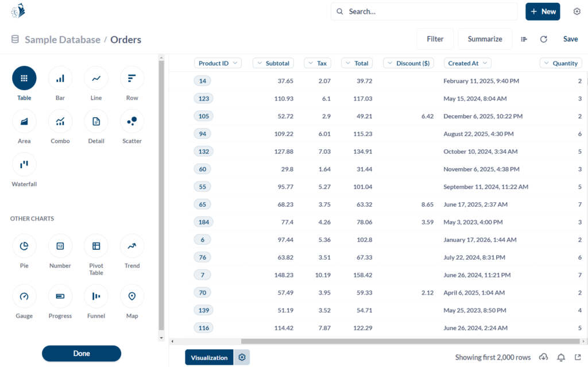
Task: Open the Summarize panel
Action: [x=485, y=39]
